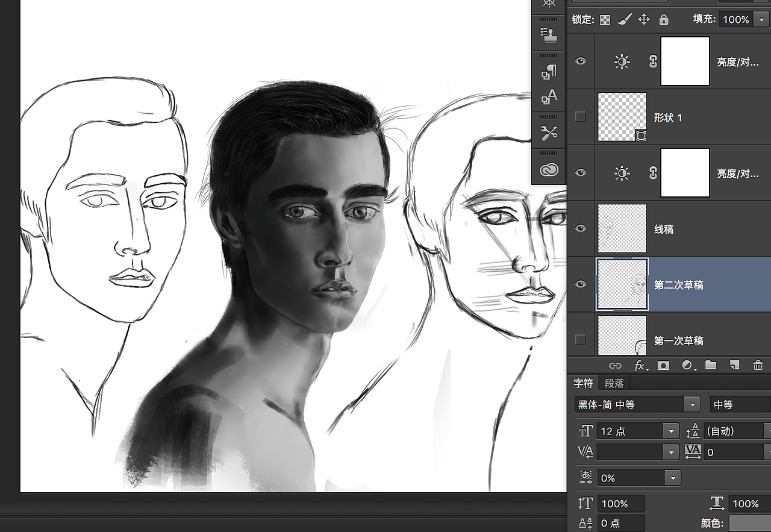The width and height of the screenshot is (771, 532).
Task: Click the brightness adjustment sun icon below 形状 1
Action: tap(622, 174)
